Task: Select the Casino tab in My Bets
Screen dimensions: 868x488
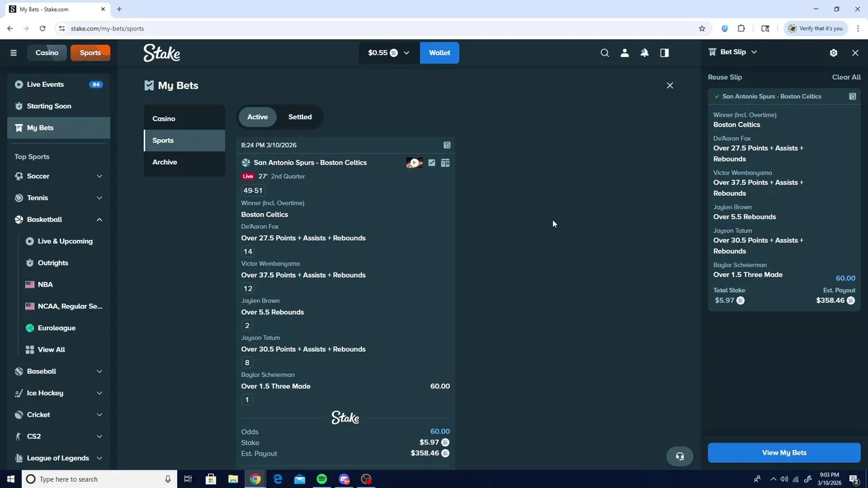Action: (x=184, y=119)
